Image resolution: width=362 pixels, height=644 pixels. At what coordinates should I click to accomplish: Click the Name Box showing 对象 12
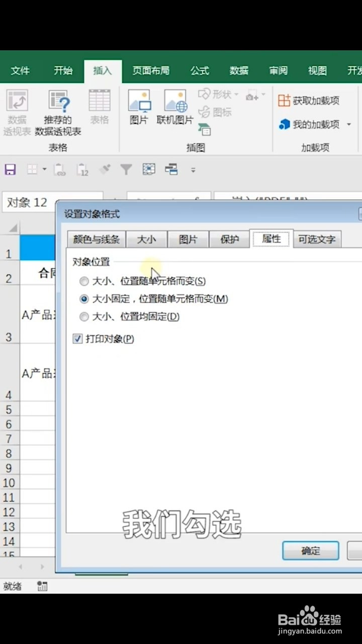(53, 202)
